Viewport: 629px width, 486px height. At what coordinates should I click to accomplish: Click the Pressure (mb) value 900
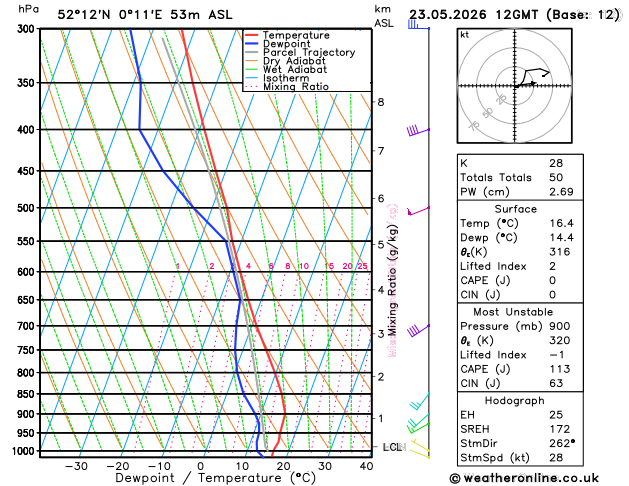click(x=560, y=326)
